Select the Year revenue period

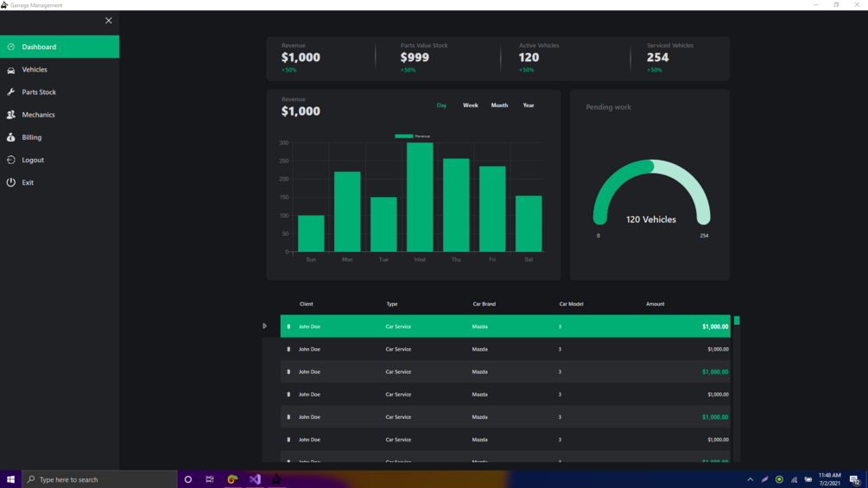[529, 105]
